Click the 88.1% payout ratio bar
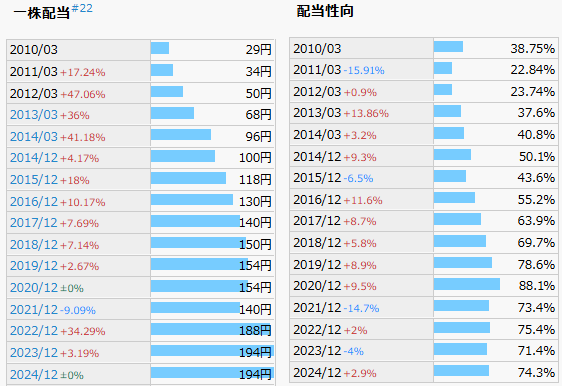 point(467,284)
